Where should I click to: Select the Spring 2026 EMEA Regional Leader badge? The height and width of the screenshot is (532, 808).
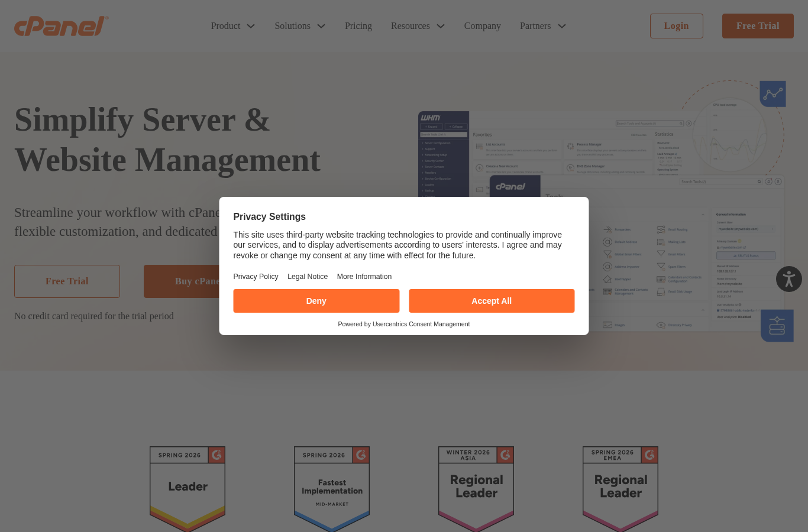(620, 489)
